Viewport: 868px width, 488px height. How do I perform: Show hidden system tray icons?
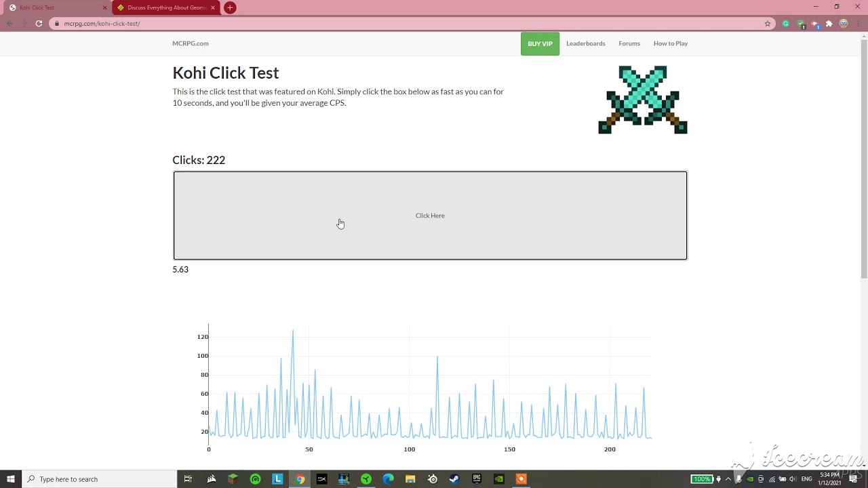click(728, 479)
